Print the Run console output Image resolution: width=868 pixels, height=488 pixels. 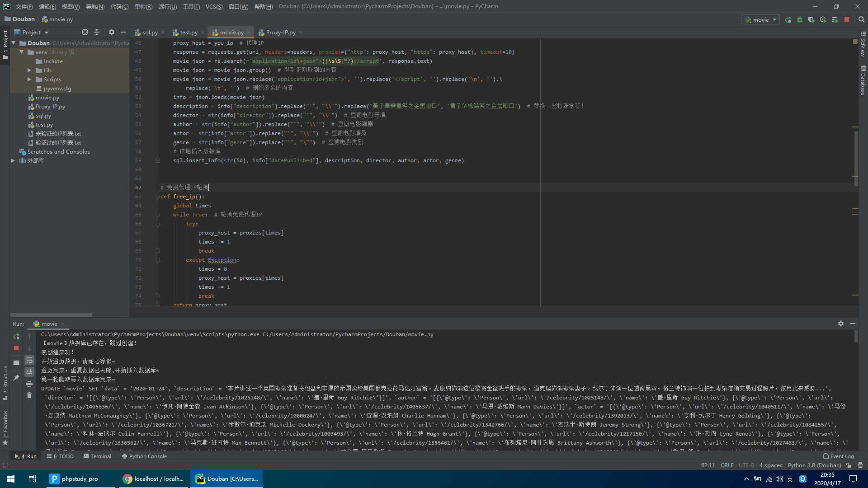tap(29, 384)
